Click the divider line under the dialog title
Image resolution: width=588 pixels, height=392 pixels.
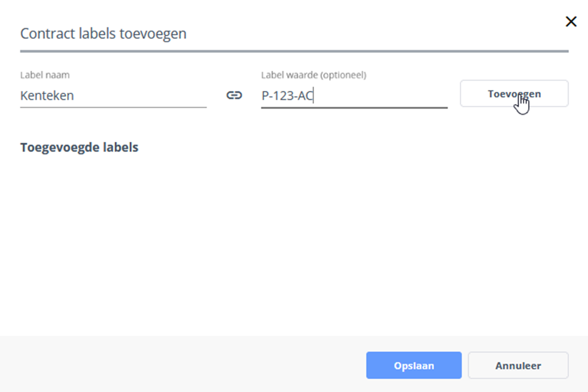click(294, 51)
